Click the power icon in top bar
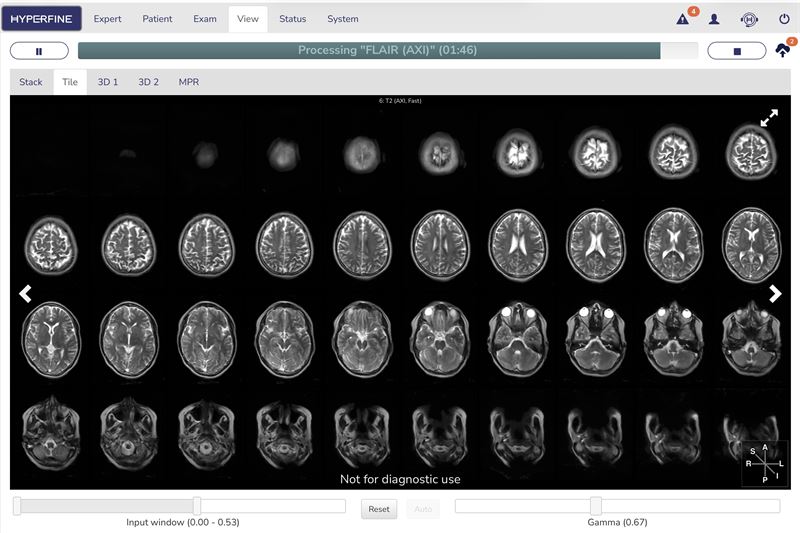 tap(784, 19)
